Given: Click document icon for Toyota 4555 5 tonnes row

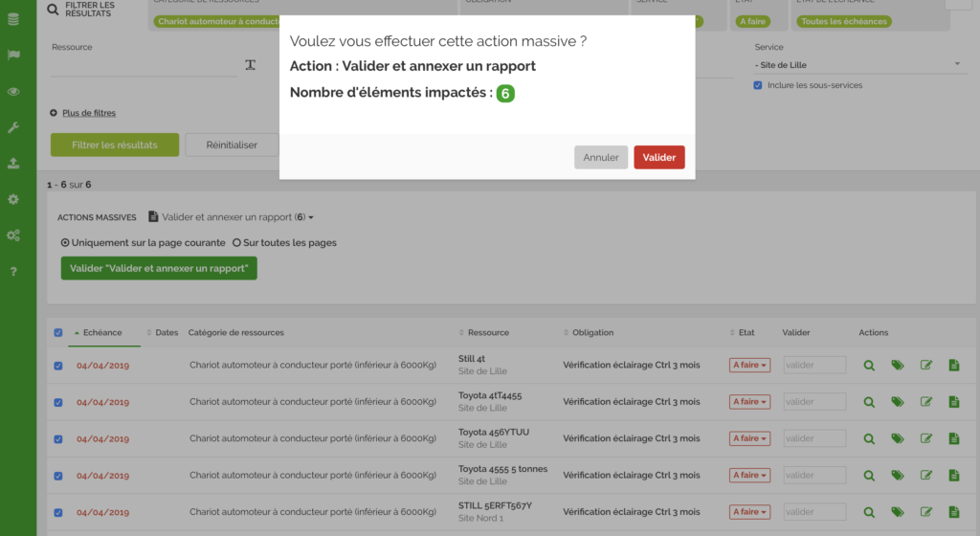Looking at the screenshot, I should (953, 475).
